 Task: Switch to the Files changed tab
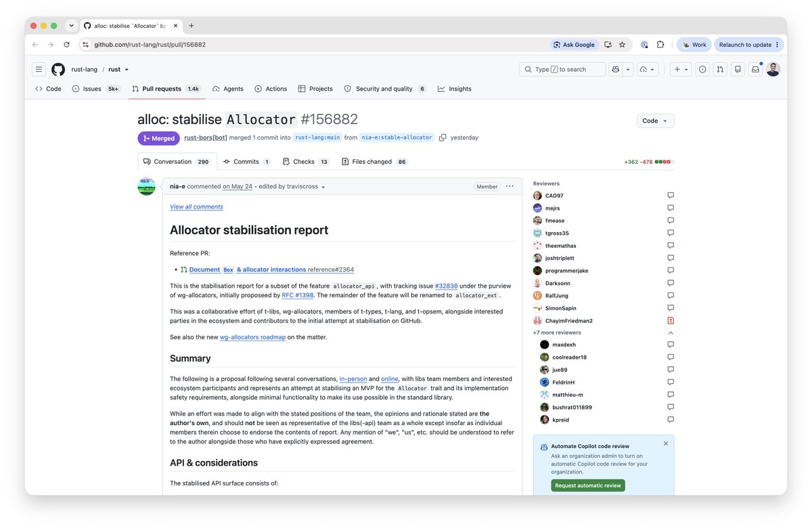[374, 162]
